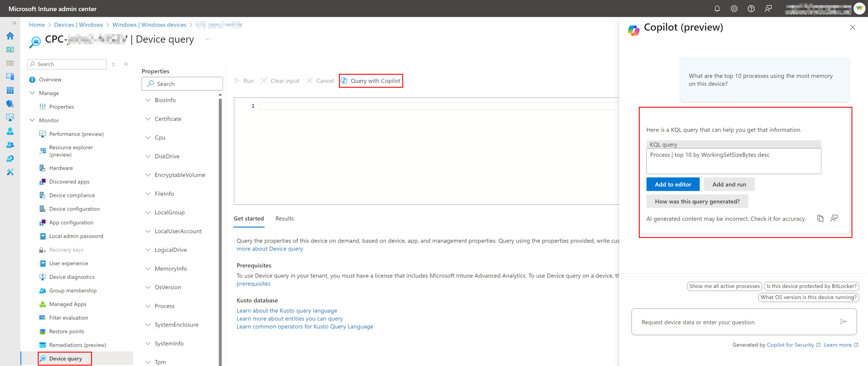Close the Copilot preview panel

click(852, 27)
